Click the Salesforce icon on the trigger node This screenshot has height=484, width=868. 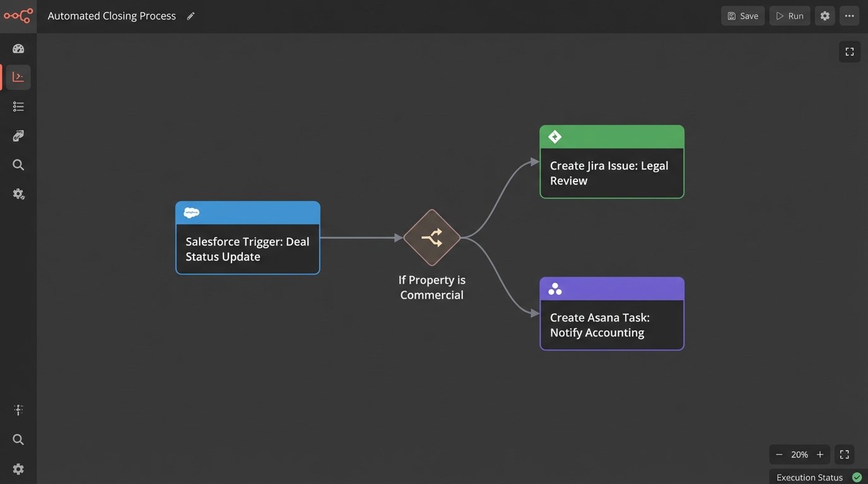click(x=191, y=212)
